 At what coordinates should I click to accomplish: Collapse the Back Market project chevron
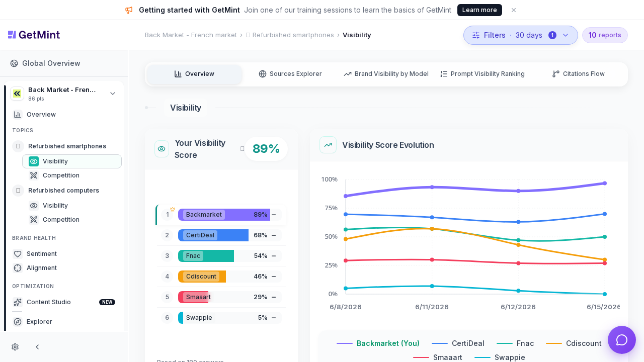click(x=113, y=94)
